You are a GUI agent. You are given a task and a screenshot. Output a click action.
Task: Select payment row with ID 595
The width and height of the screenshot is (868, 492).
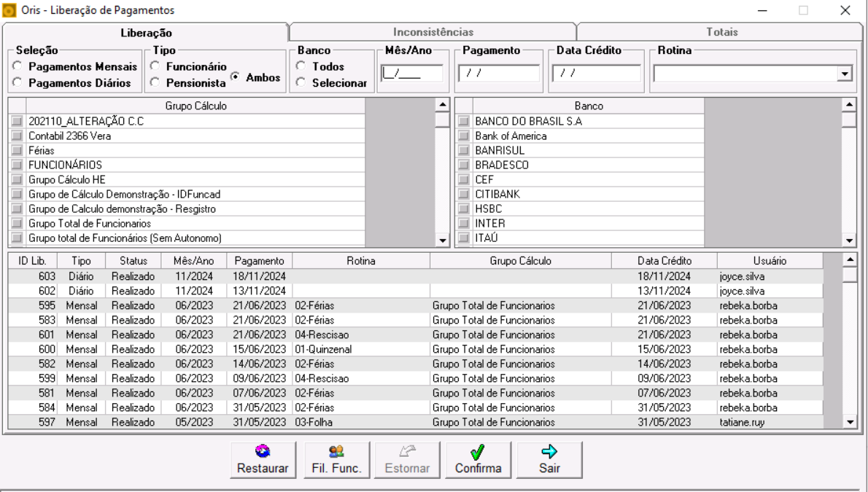[416, 305]
